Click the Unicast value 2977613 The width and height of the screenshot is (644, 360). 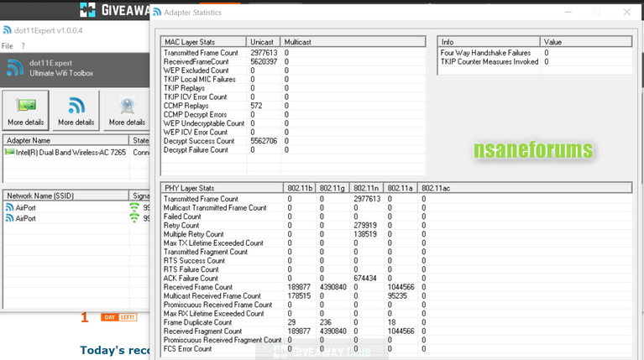(x=264, y=53)
